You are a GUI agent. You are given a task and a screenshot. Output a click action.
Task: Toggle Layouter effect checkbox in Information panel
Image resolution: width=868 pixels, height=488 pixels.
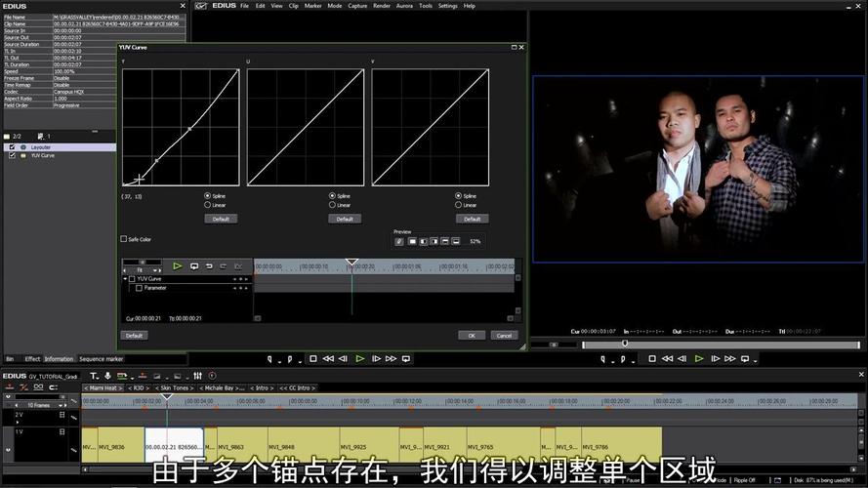[x=12, y=147]
